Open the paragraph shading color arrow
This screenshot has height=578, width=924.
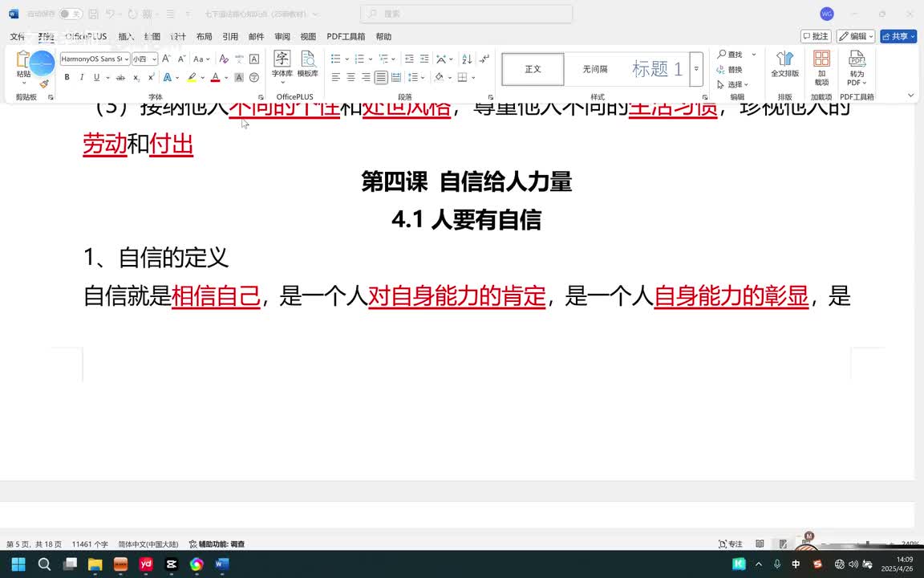pos(450,77)
